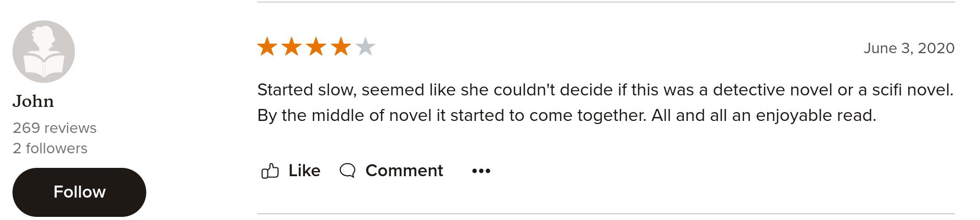Click the third orange rating star
The image size is (980, 220).
316,47
